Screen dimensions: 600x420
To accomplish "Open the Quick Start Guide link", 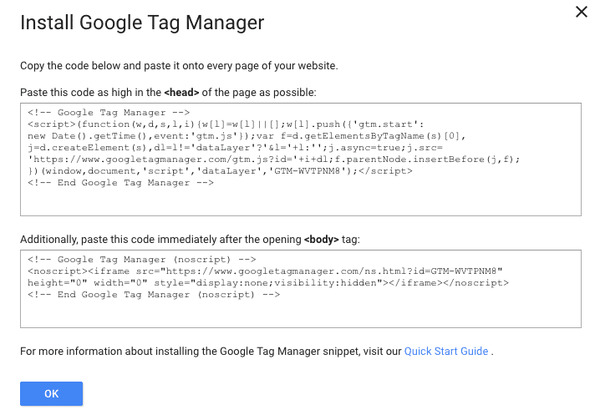I will pos(446,351).
